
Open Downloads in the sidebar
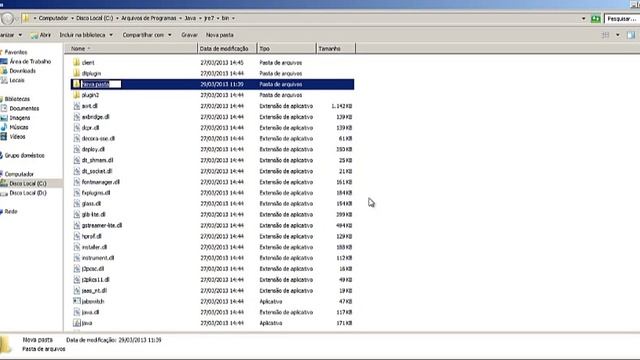coord(22,71)
